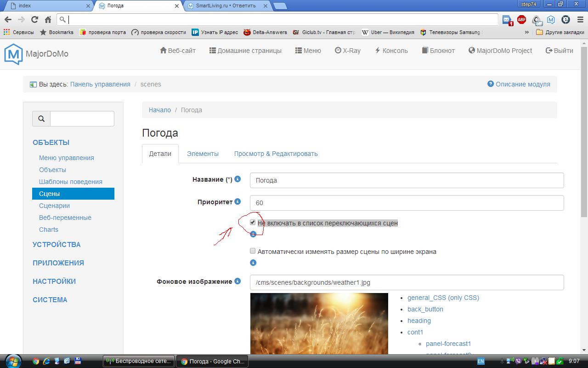
Task: Click info icon next to Приоритет
Action: point(237,201)
